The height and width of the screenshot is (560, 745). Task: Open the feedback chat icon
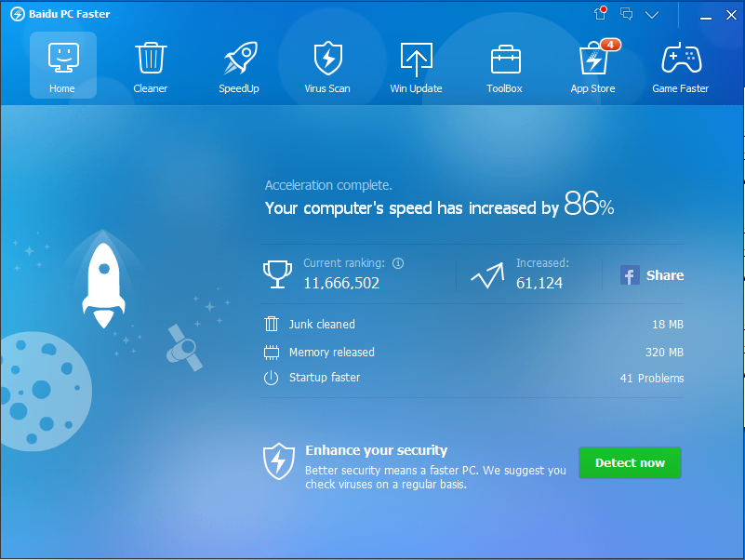click(627, 14)
